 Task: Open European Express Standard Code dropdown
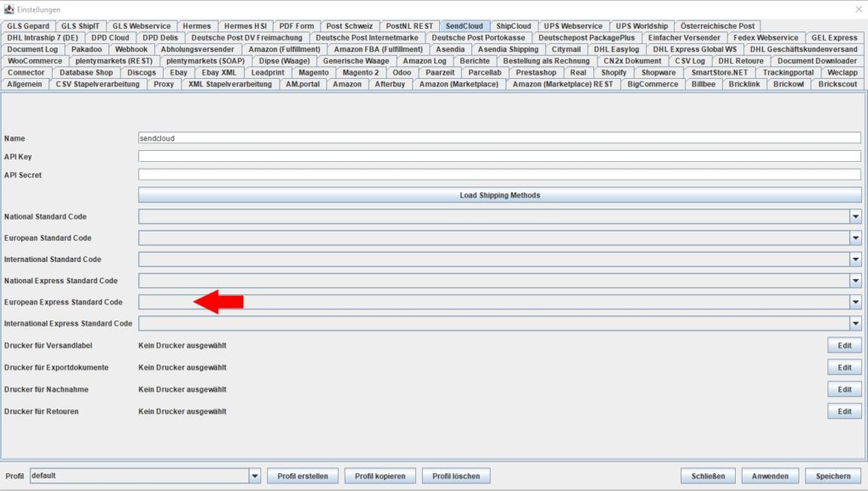coord(855,302)
